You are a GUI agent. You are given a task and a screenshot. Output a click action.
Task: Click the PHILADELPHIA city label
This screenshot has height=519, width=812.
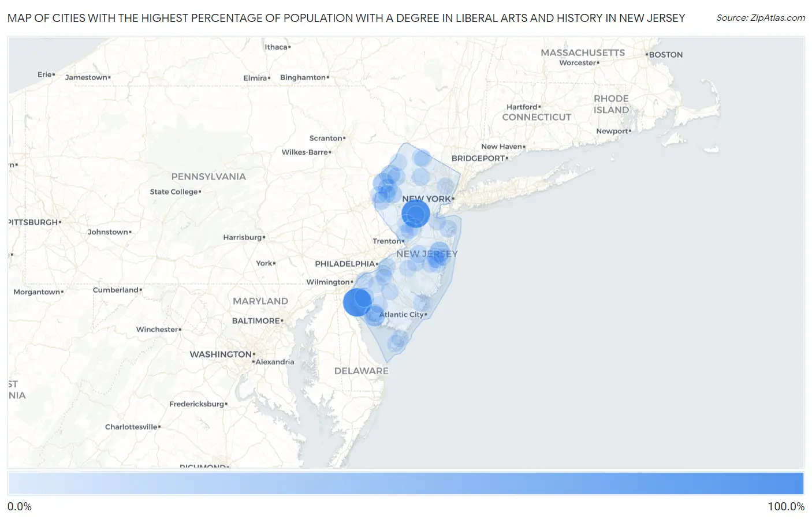pyautogui.click(x=345, y=264)
